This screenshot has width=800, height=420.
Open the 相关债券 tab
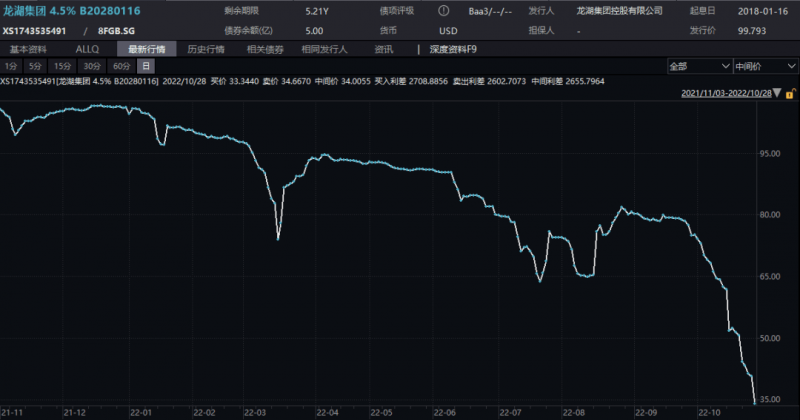pos(264,48)
